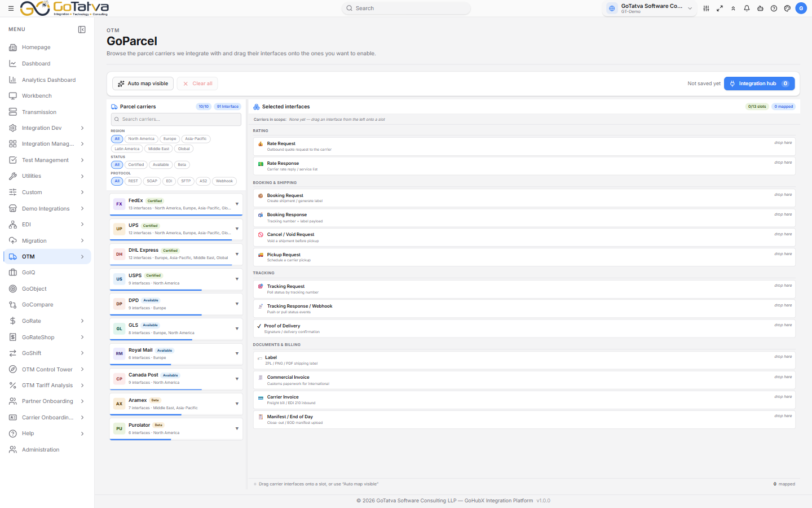Screen dimensions: 812x508
Task: Go to Workbench in the sidebar
Action: [x=47, y=96]
